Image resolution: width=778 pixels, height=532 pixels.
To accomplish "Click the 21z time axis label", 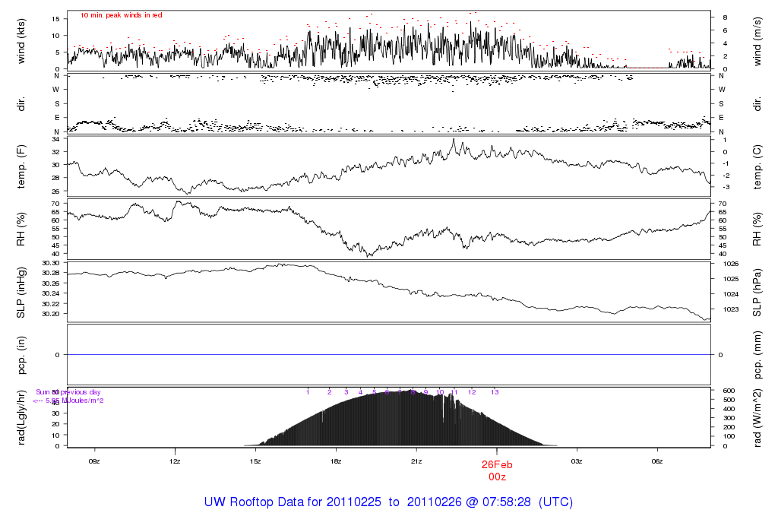I will (416, 461).
